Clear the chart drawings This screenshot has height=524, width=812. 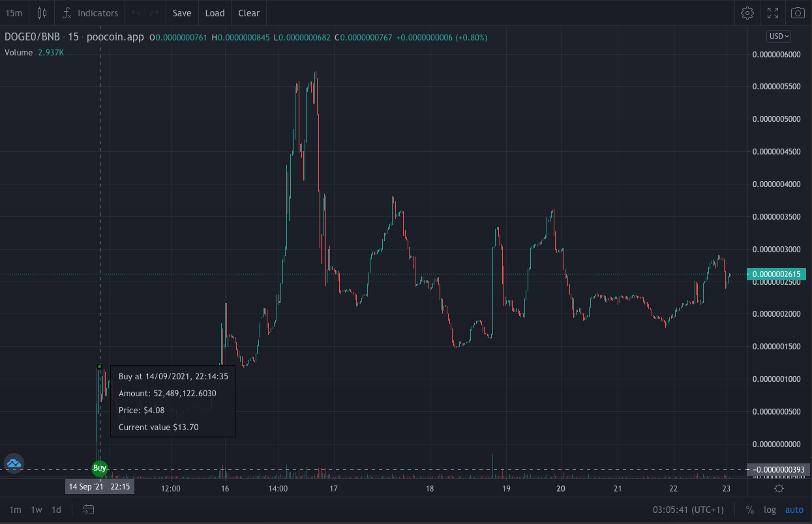pos(248,13)
